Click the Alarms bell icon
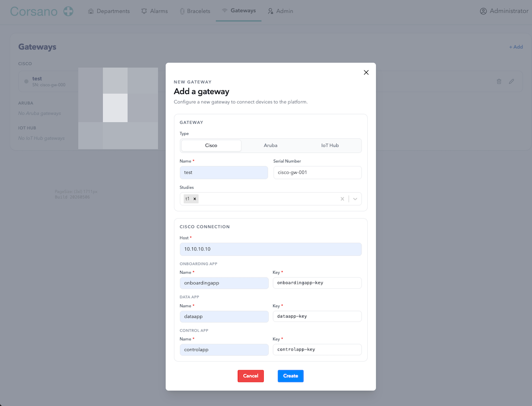This screenshot has width=532, height=406. pyautogui.click(x=144, y=11)
